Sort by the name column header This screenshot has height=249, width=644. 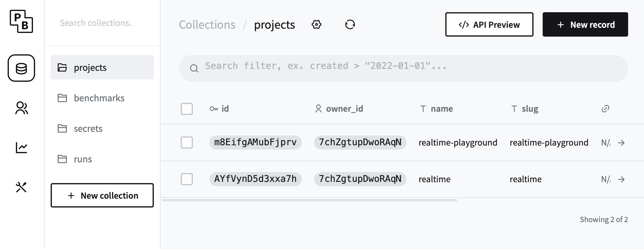click(436, 109)
